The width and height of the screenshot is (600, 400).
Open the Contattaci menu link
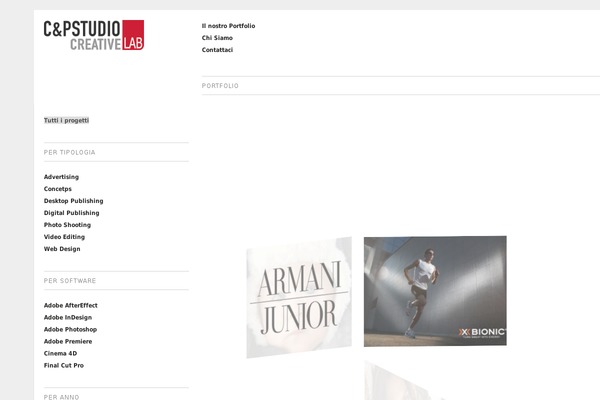(x=217, y=50)
